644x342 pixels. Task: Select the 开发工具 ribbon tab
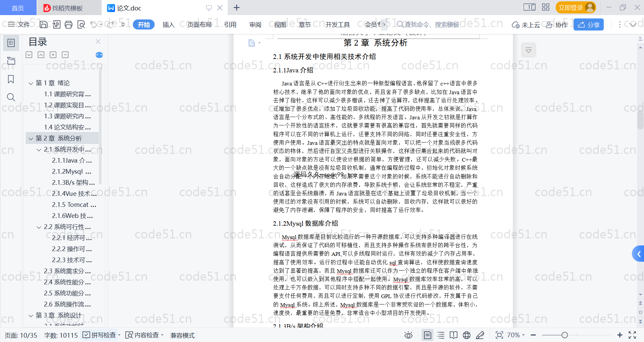[x=338, y=24]
